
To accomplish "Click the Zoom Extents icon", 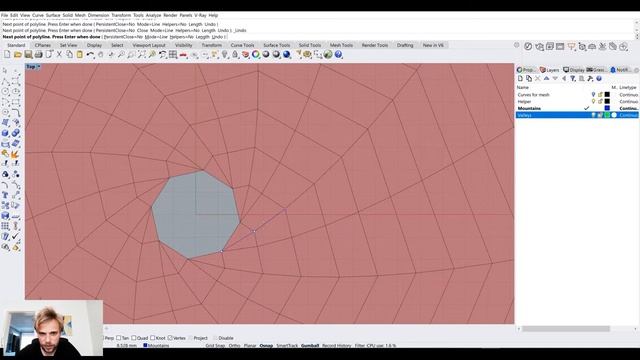I will tap(142, 54).
